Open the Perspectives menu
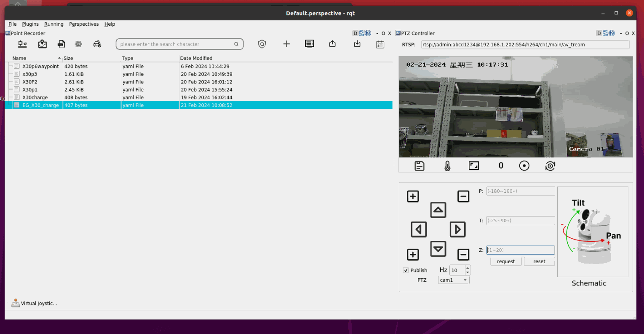This screenshot has width=644, height=334. point(84,24)
